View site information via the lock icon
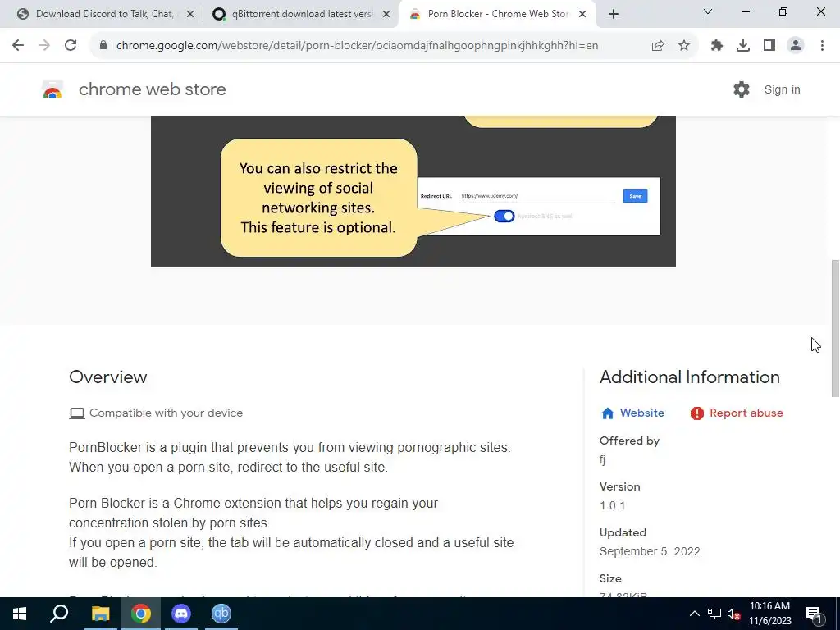This screenshot has height=630, width=840. pyautogui.click(x=103, y=46)
